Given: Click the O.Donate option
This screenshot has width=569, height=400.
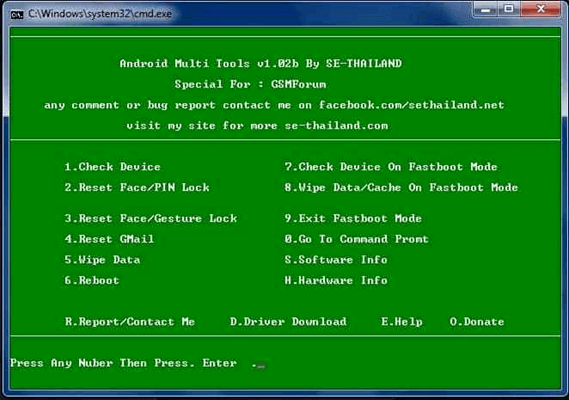Looking at the screenshot, I should click(477, 322).
